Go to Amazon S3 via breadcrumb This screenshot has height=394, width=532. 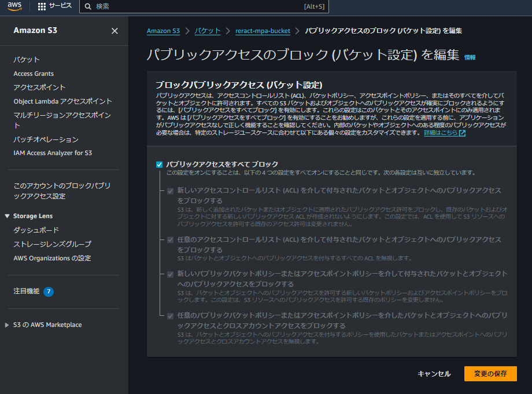(x=164, y=31)
